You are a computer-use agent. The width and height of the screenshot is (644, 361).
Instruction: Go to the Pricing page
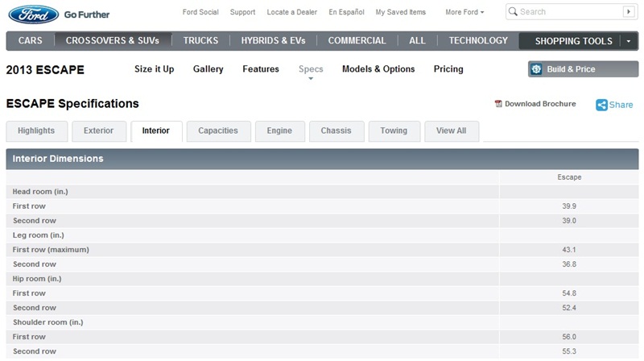(448, 69)
